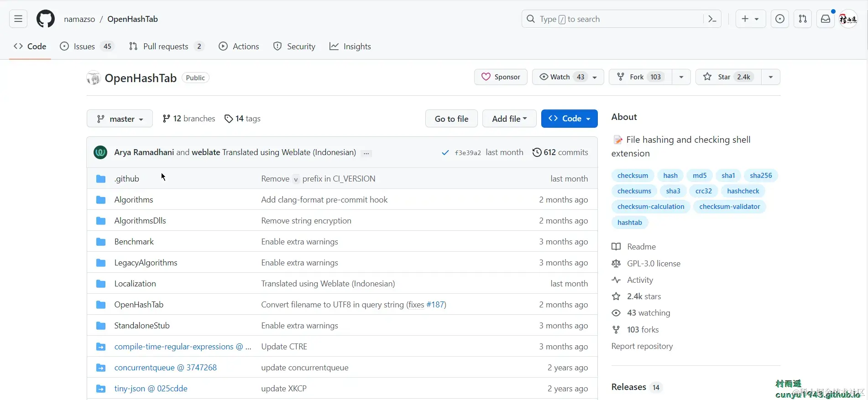Open the notifications inbox icon

coord(826,19)
